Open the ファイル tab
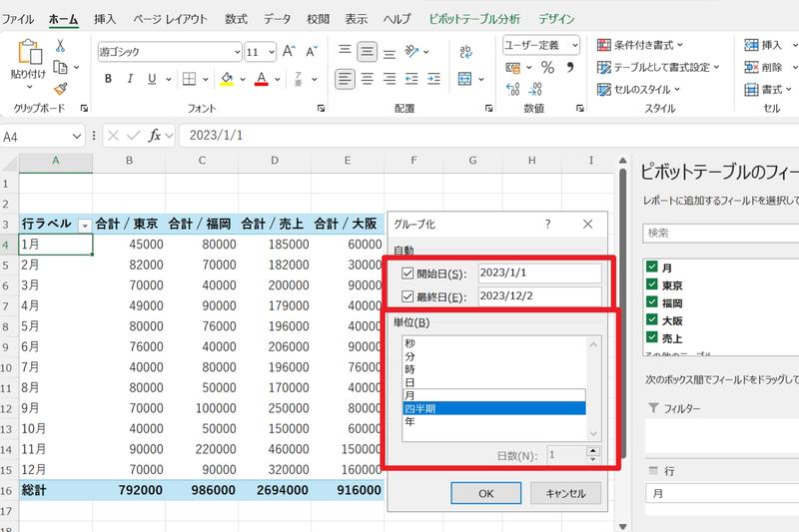This screenshot has width=799, height=532. (18, 19)
